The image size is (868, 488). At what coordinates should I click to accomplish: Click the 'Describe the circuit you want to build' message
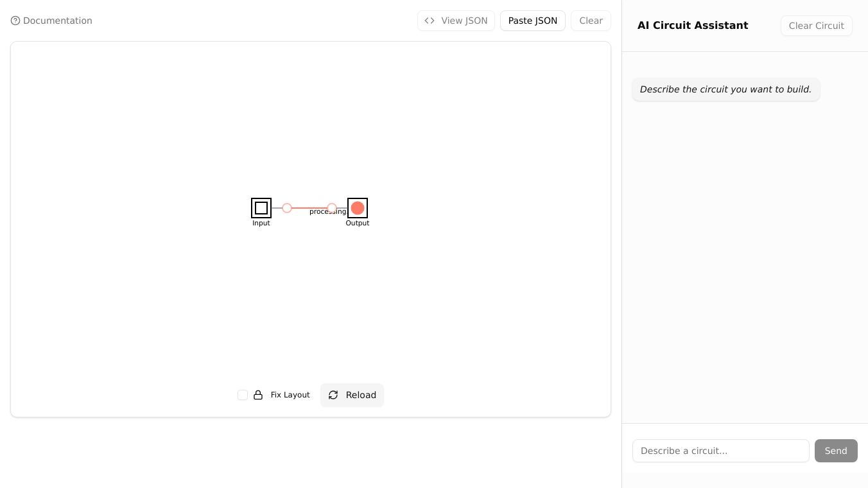725,89
